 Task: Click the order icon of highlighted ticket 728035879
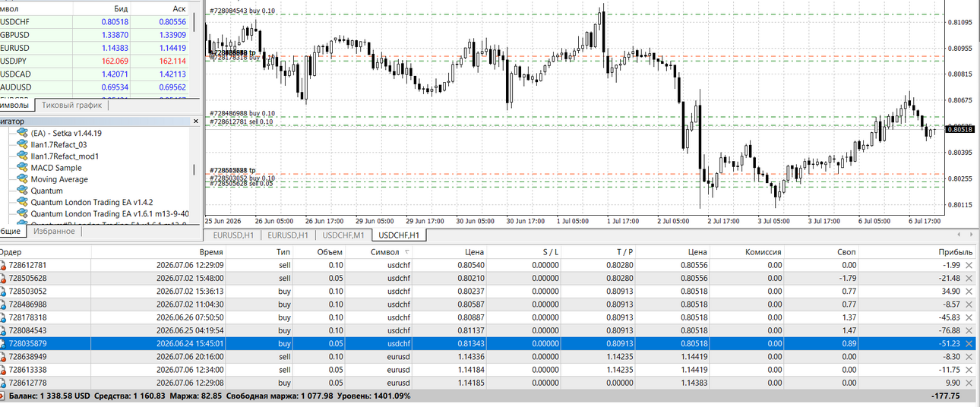pyautogui.click(x=3, y=344)
